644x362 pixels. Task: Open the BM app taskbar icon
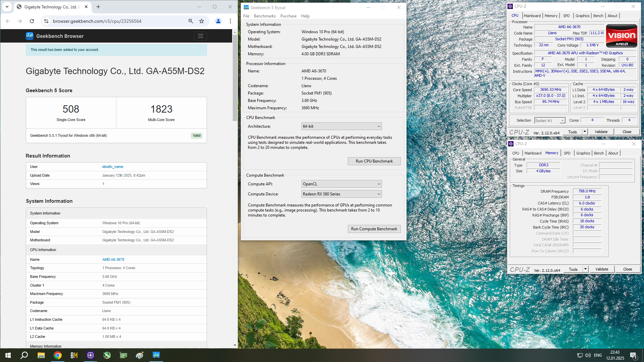click(x=74, y=355)
